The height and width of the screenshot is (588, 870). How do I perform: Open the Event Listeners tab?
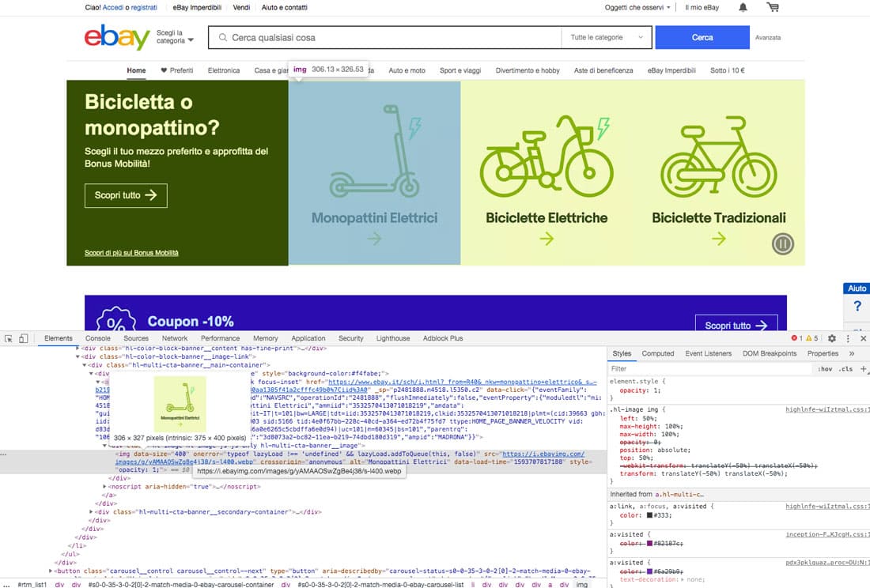[708, 353]
